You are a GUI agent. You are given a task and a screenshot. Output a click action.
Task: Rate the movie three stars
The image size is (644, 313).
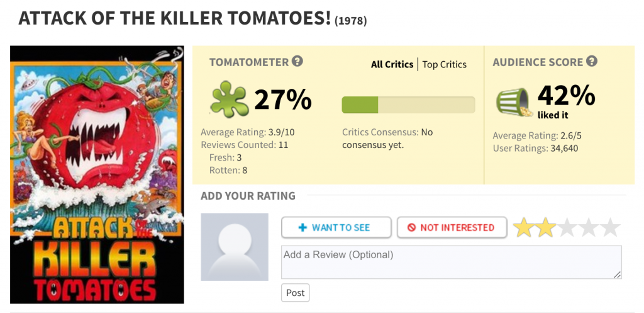pyautogui.click(x=567, y=227)
